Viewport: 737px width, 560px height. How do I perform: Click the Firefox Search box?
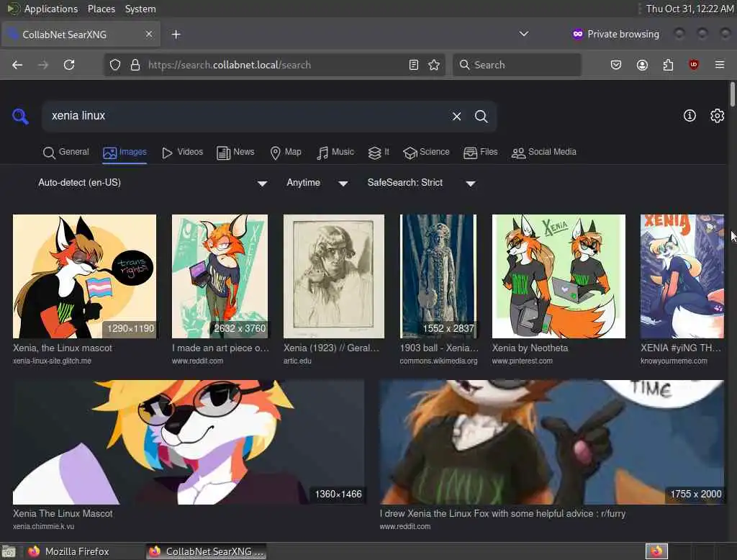click(517, 65)
